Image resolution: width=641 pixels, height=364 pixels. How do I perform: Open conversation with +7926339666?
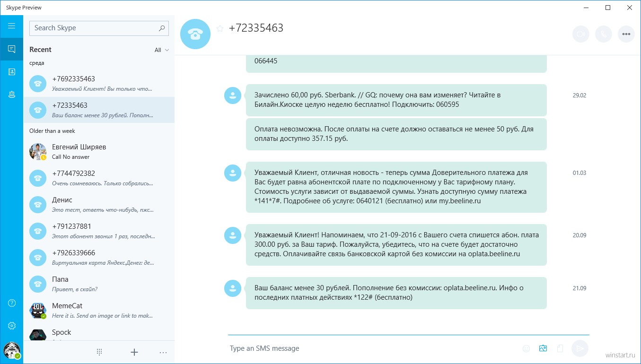pos(99,258)
